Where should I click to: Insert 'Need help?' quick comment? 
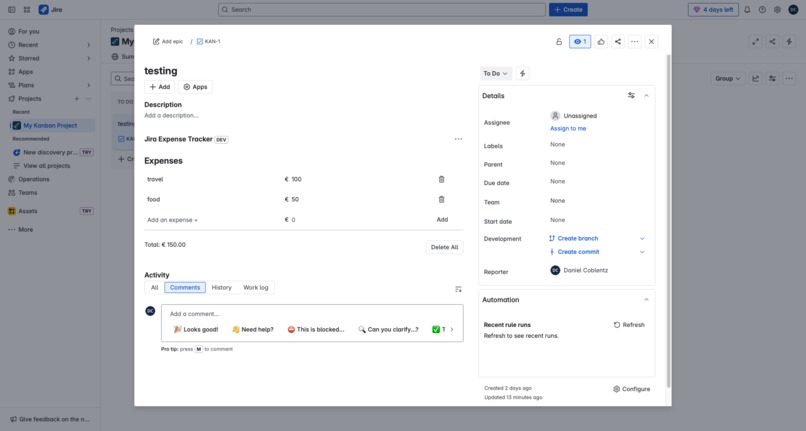pos(253,330)
